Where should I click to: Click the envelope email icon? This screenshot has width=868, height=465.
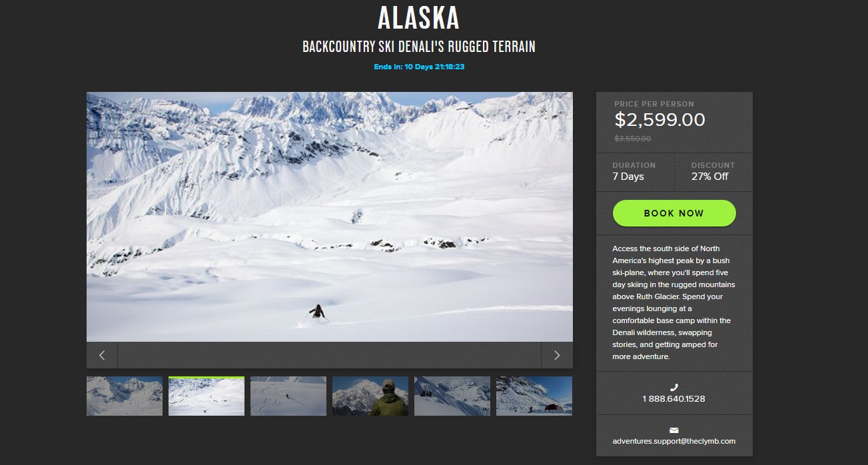coord(673,430)
